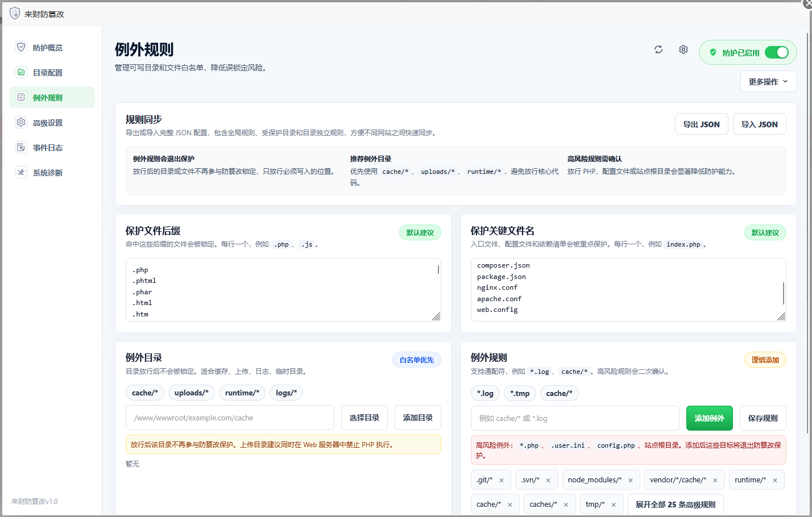Image resolution: width=812 pixels, height=517 pixels.
Task: Remove the tmp/* rule tag
Action: click(x=614, y=505)
